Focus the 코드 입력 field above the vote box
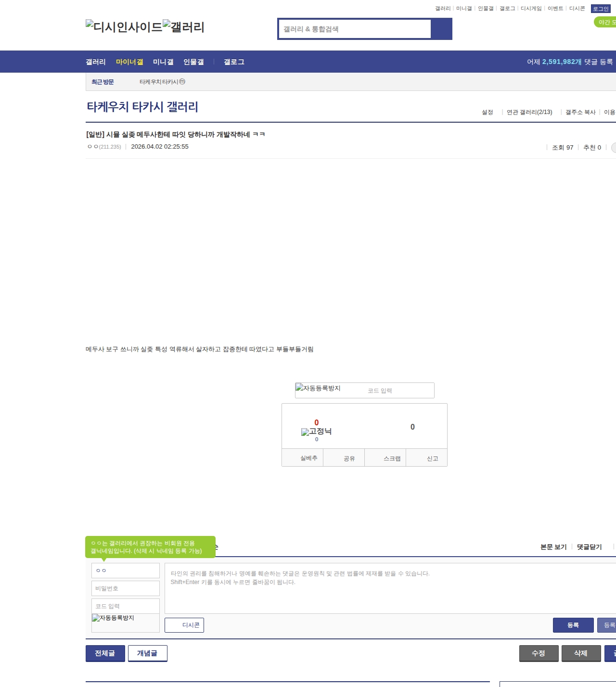 click(398, 391)
